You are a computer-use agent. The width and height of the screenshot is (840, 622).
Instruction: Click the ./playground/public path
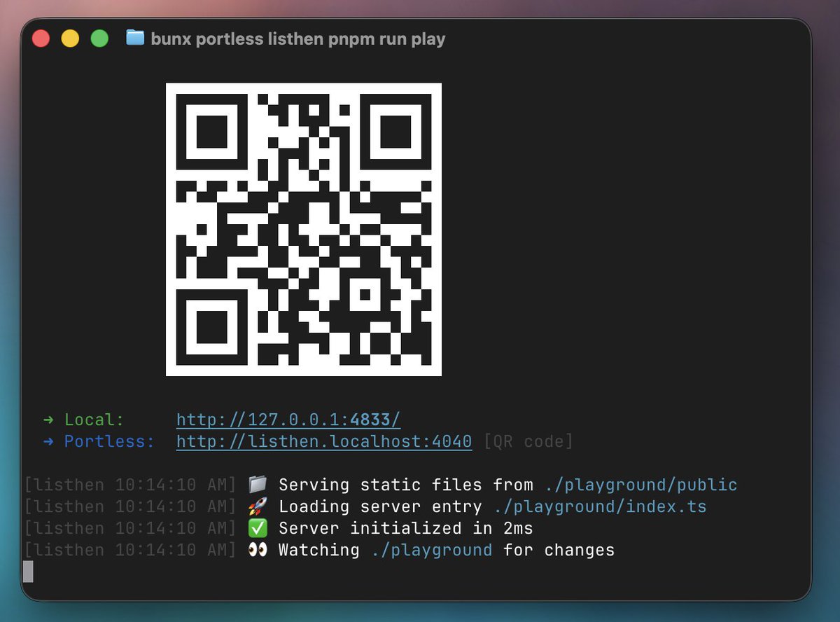pyautogui.click(x=641, y=485)
